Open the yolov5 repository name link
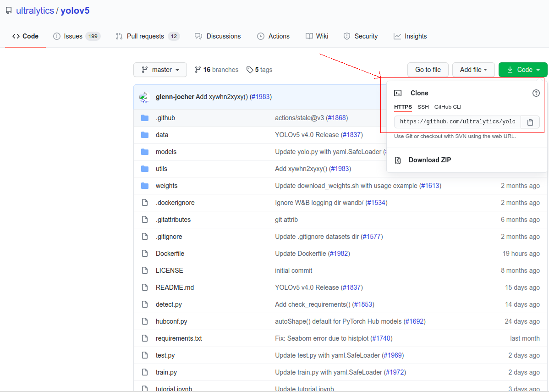This screenshot has width=549, height=392. [75, 11]
